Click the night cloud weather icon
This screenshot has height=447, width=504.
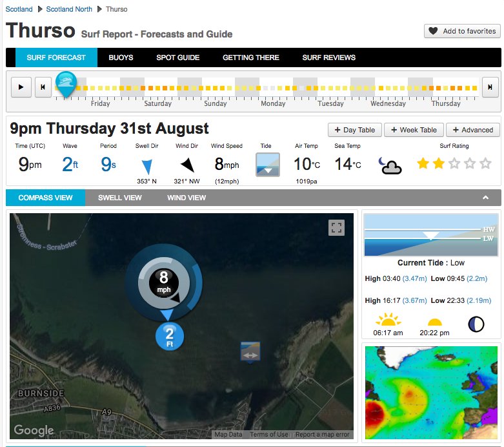click(390, 165)
